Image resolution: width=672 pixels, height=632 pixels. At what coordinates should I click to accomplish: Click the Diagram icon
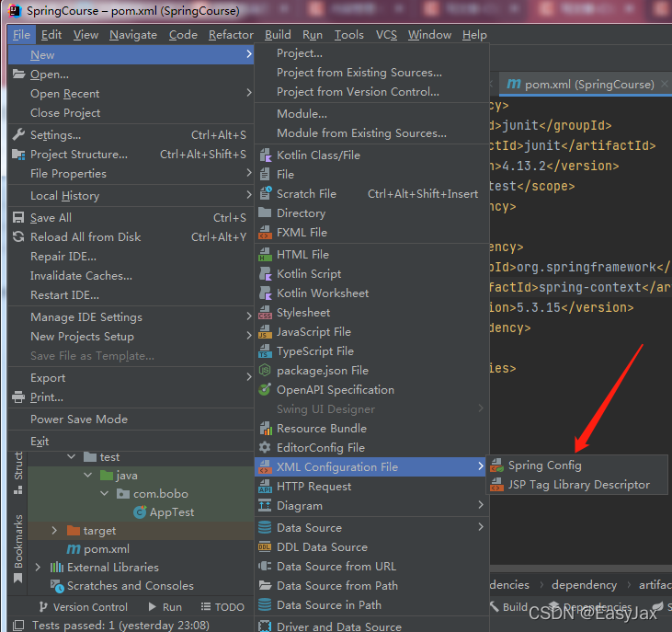265,506
